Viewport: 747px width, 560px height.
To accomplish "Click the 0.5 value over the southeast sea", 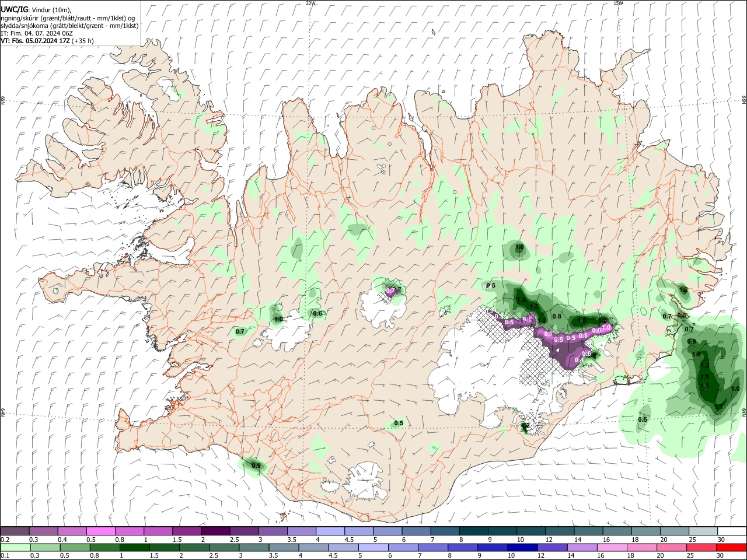I will point(643,419).
